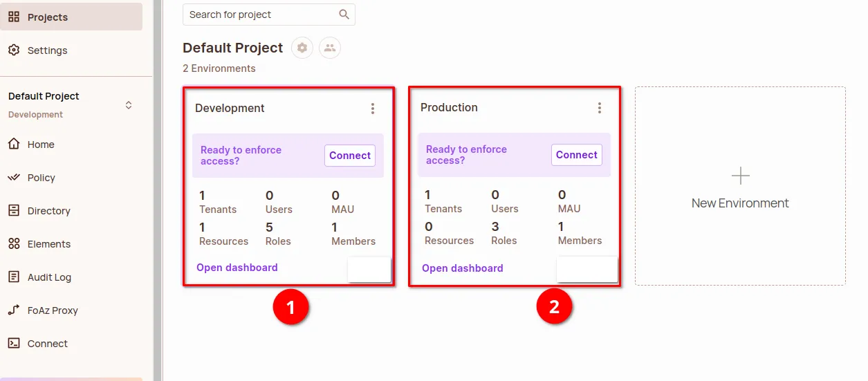Open Settings in the sidebar
The height and width of the screenshot is (381, 868).
(x=47, y=50)
